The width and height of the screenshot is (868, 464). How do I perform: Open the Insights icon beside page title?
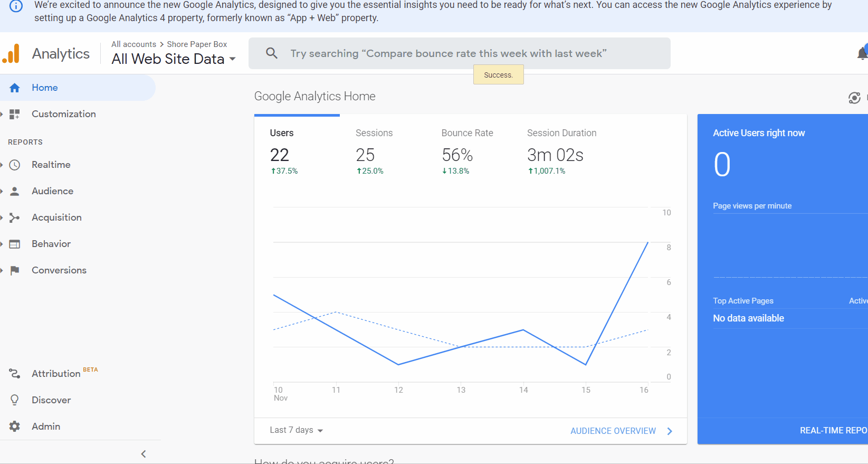tap(854, 98)
